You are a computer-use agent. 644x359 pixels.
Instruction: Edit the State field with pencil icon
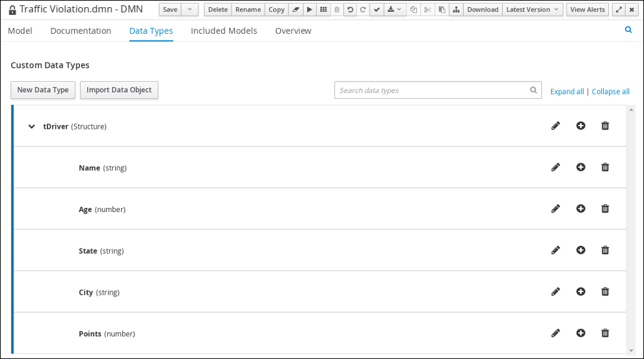[555, 250]
